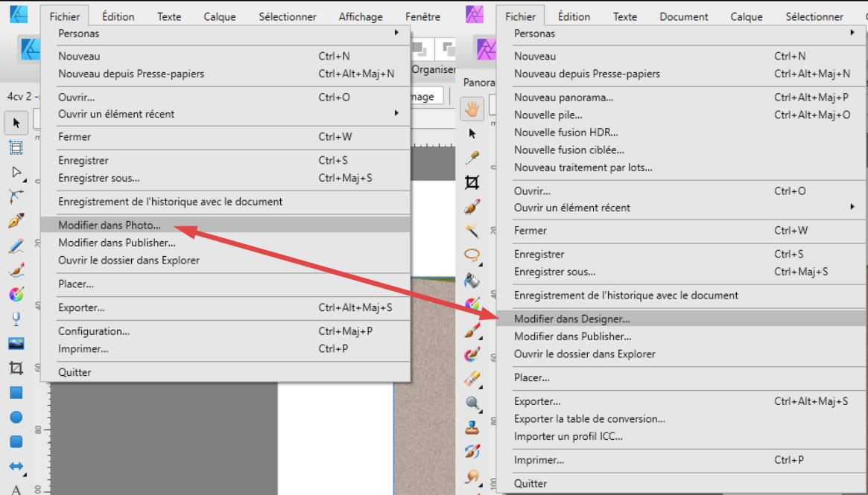Click 'Nouvelle fusion ciblée...' in Photo menu
Image resolution: width=868 pixels, height=495 pixels.
(x=682, y=150)
